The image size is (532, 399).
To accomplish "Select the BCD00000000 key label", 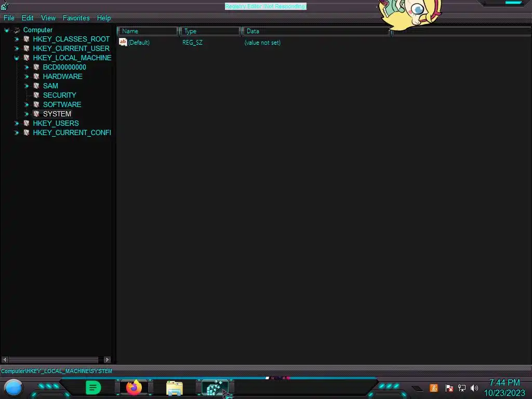I will (64, 67).
